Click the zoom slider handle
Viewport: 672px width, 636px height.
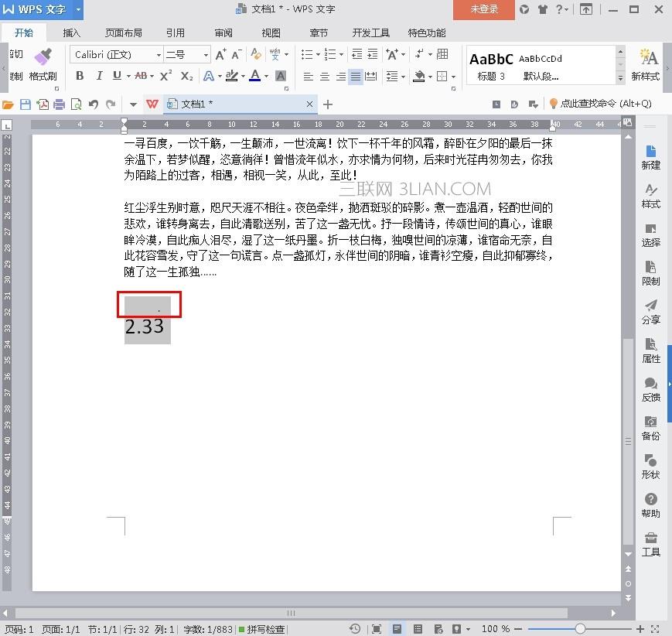pyautogui.click(x=580, y=629)
